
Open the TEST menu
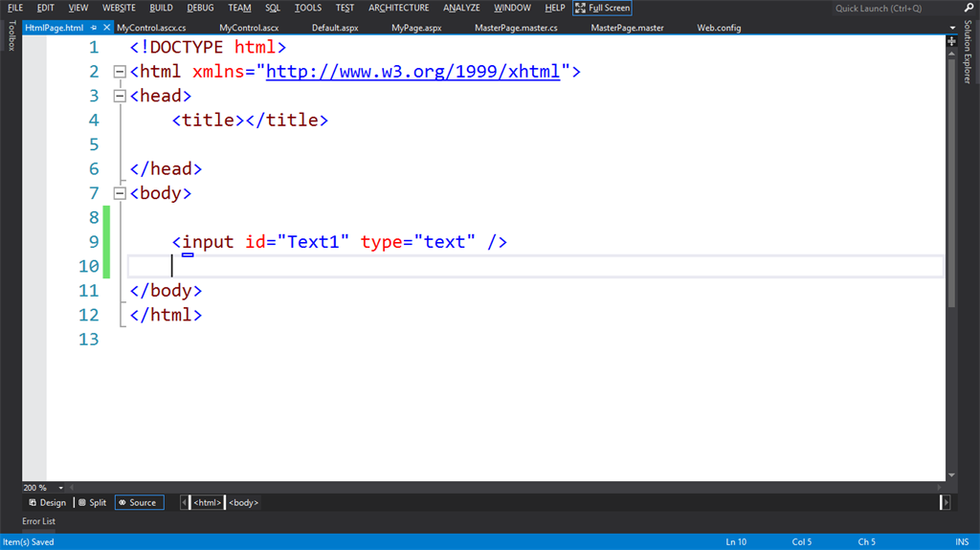point(345,8)
